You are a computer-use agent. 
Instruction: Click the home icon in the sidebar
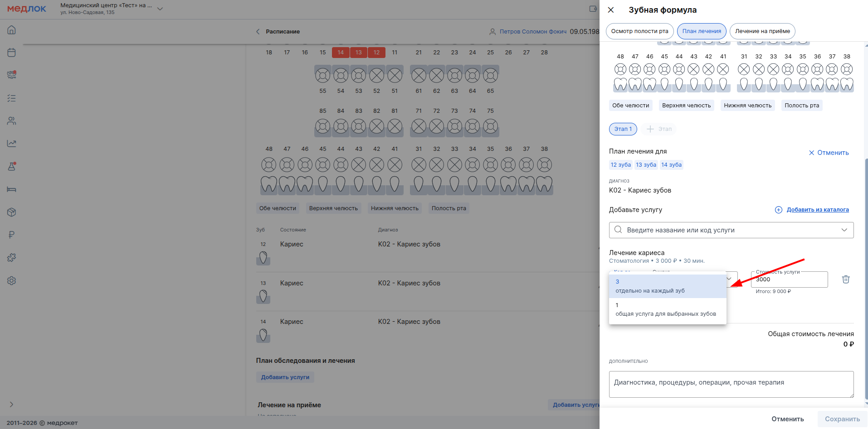pos(12,30)
